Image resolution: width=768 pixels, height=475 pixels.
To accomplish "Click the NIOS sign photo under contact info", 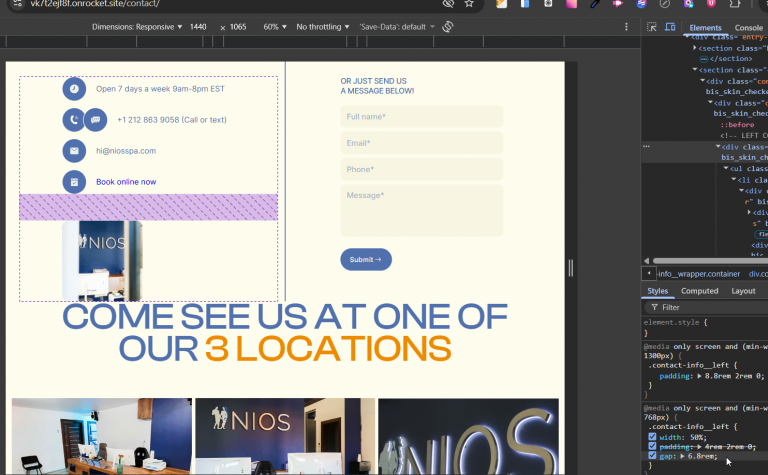I will [x=102, y=260].
